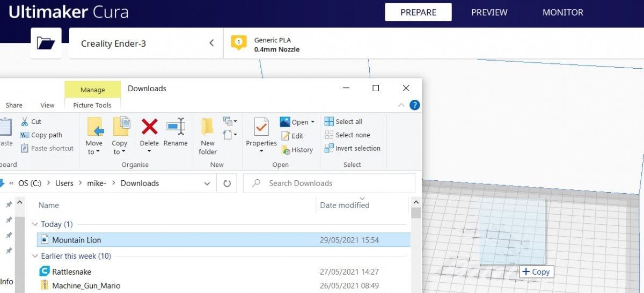644x293 pixels.
Task: Click date 26/05/2021 08:49
Action: click(349, 285)
